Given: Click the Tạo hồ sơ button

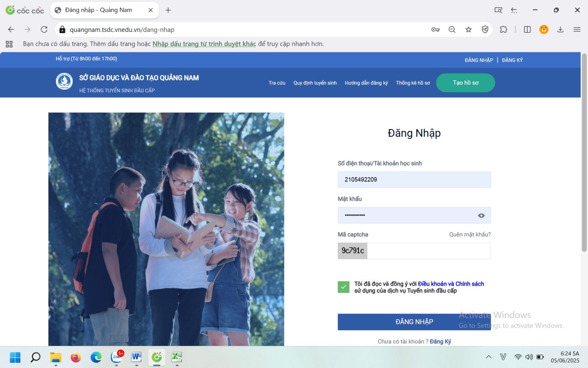Looking at the screenshot, I should [x=465, y=83].
